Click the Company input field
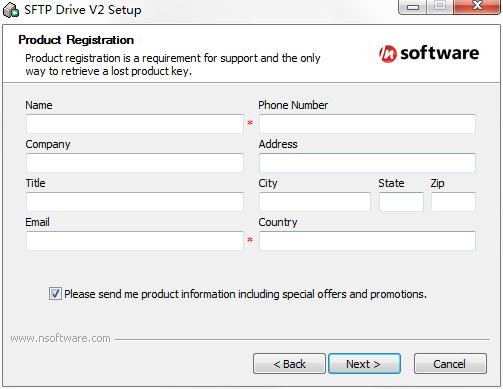 coord(135,163)
